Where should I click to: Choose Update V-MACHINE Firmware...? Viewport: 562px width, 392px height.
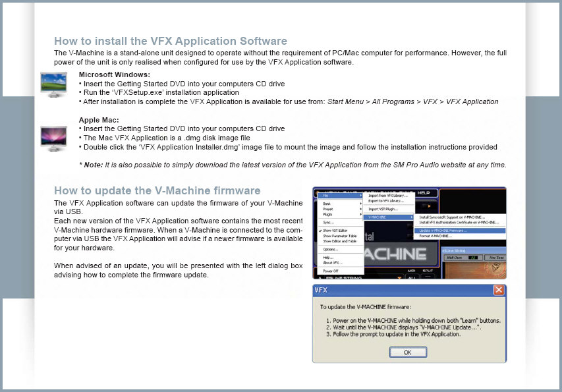click(x=460, y=231)
